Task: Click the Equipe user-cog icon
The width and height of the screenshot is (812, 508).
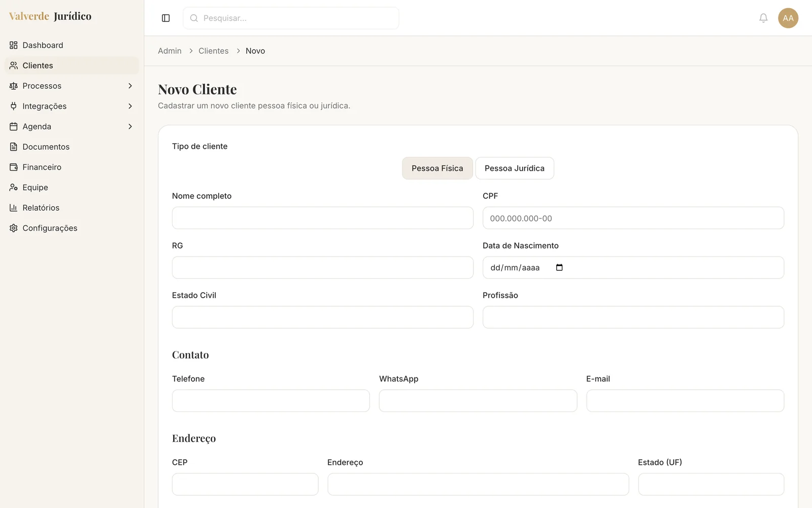Action: [14, 187]
